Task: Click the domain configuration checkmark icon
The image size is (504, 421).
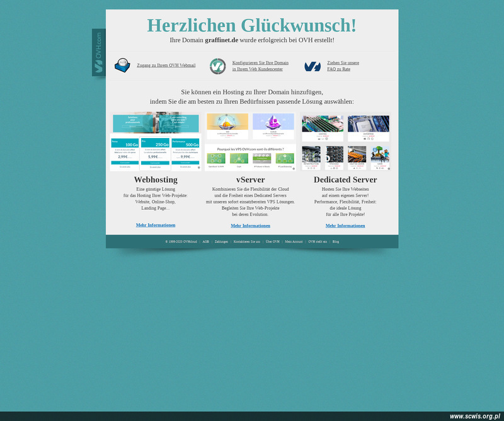Action: pyautogui.click(x=217, y=66)
